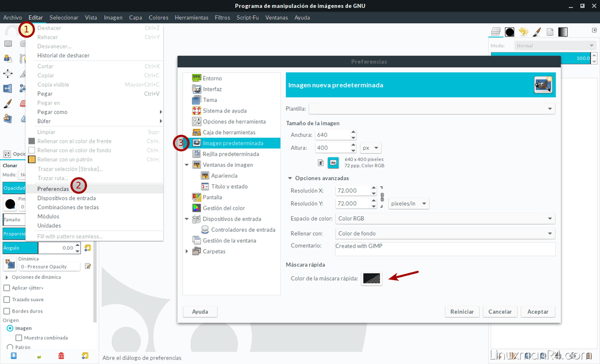Open the Gradients dock tab icon
Image resolution: width=600 pixels, height=364 pixels.
[x=563, y=32]
